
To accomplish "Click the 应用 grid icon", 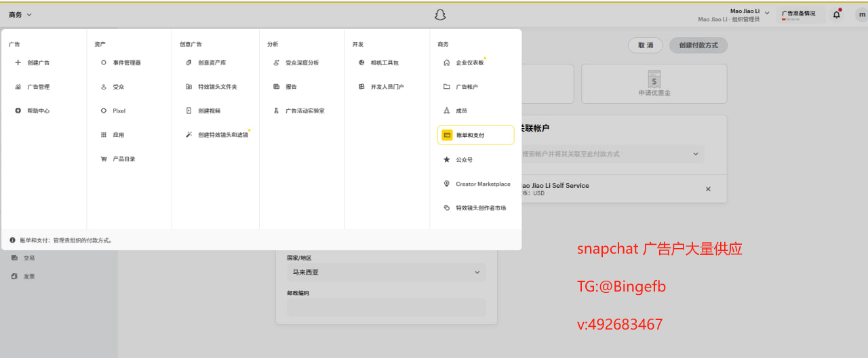I will pos(103,135).
